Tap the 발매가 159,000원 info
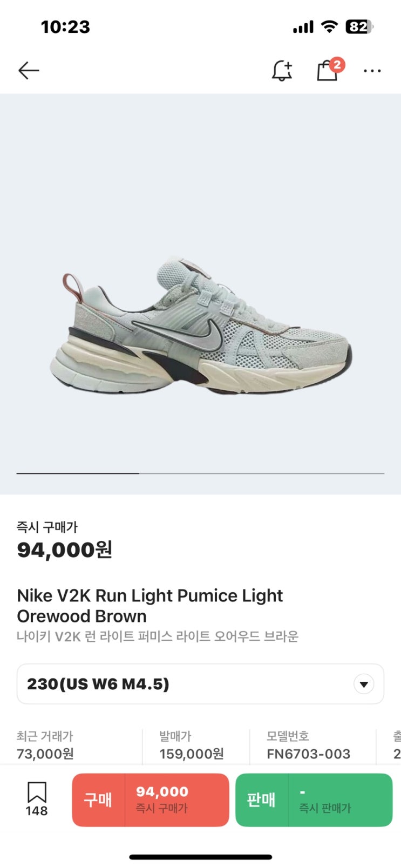This screenshot has width=401, height=868. click(192, 745)
